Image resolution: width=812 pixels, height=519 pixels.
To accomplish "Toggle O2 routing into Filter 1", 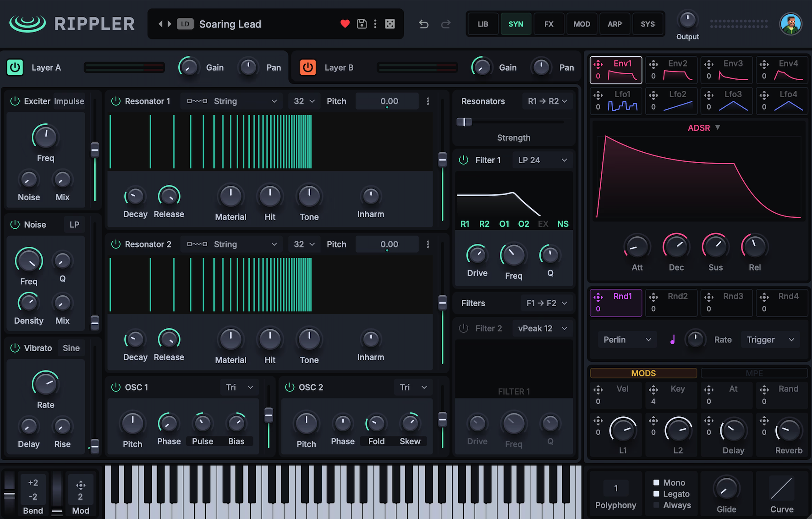I will 524,224.
